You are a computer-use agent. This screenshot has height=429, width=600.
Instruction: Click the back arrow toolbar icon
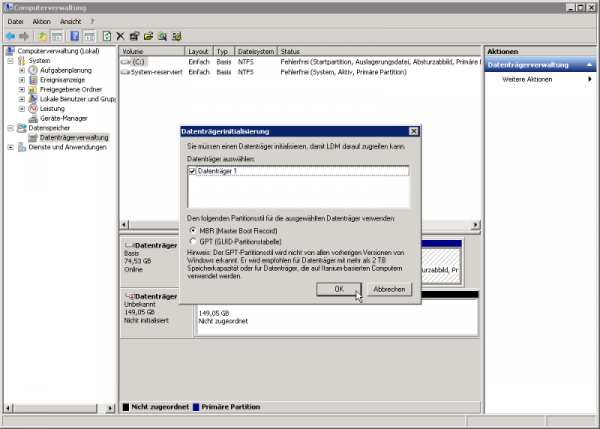pyautogui.click(x=10, y=36)
